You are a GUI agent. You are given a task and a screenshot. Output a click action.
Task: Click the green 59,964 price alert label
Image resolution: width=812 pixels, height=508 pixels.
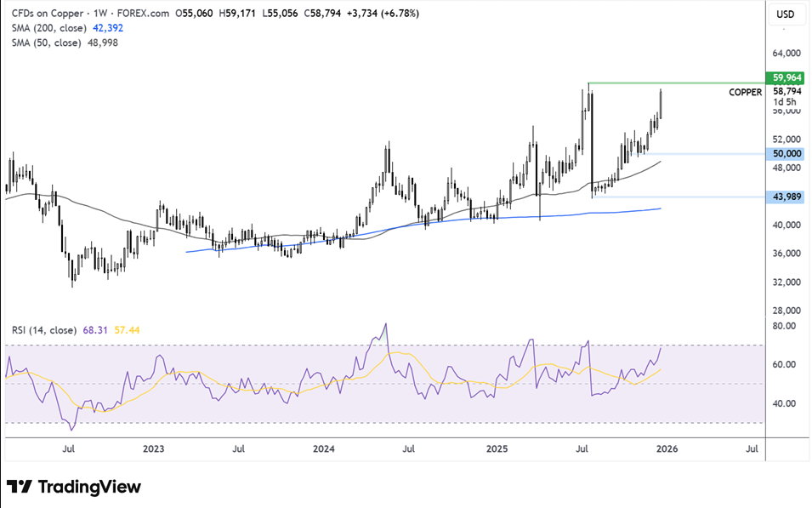point(784,77)
